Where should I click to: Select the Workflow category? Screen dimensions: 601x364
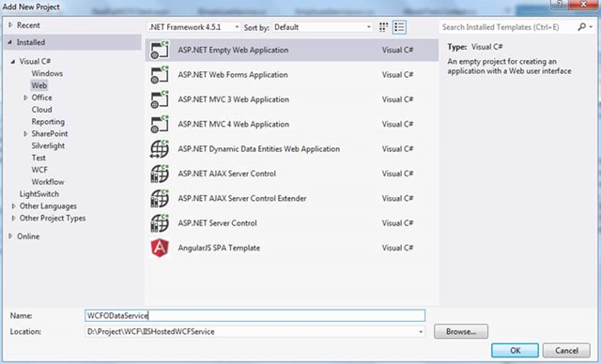click(48, 182)
